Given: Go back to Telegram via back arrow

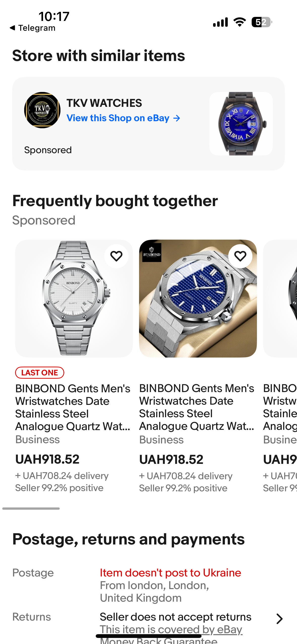Looking at the screenshot, I should pyautogui.click(x=12, y=28).
